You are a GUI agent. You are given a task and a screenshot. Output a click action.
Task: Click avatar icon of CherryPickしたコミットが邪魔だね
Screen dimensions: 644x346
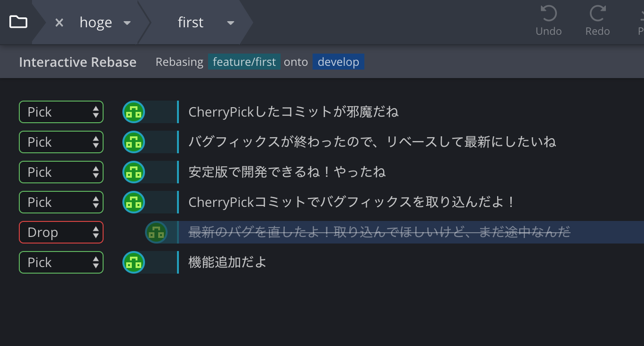[134, 112]
